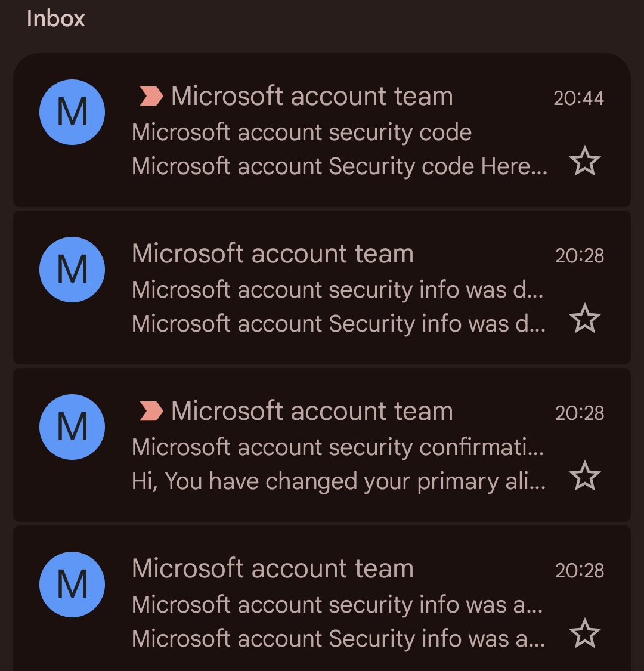The height and width of the screenshot is (671, 644).
Task: Click importance marker on the security code email
Action: click(151, 97)
